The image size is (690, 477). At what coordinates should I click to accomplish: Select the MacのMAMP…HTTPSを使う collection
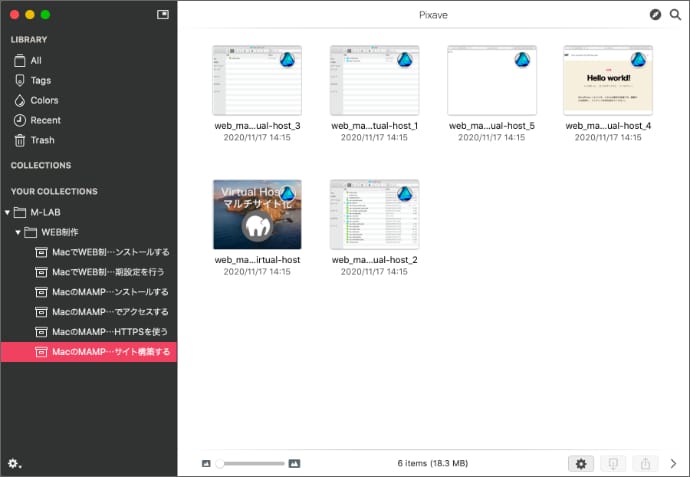tap(110, 331)
